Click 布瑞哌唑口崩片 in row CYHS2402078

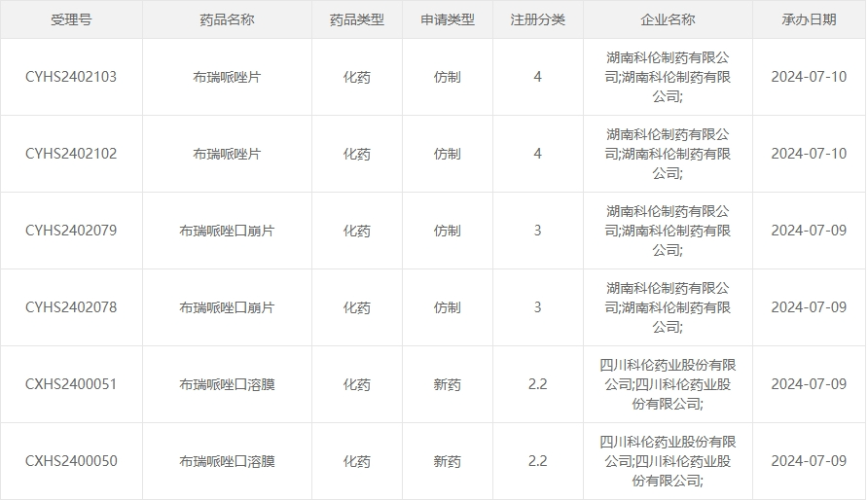tap(227, 307)
